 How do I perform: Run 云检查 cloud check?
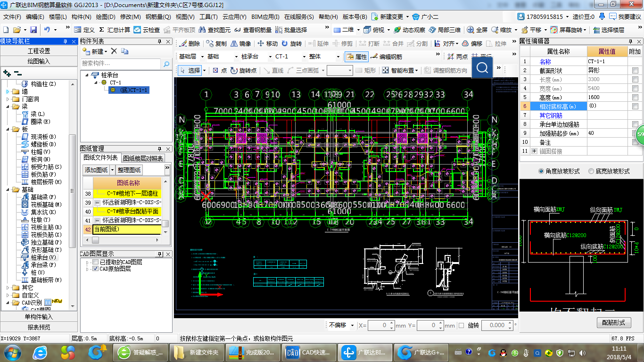147,30
